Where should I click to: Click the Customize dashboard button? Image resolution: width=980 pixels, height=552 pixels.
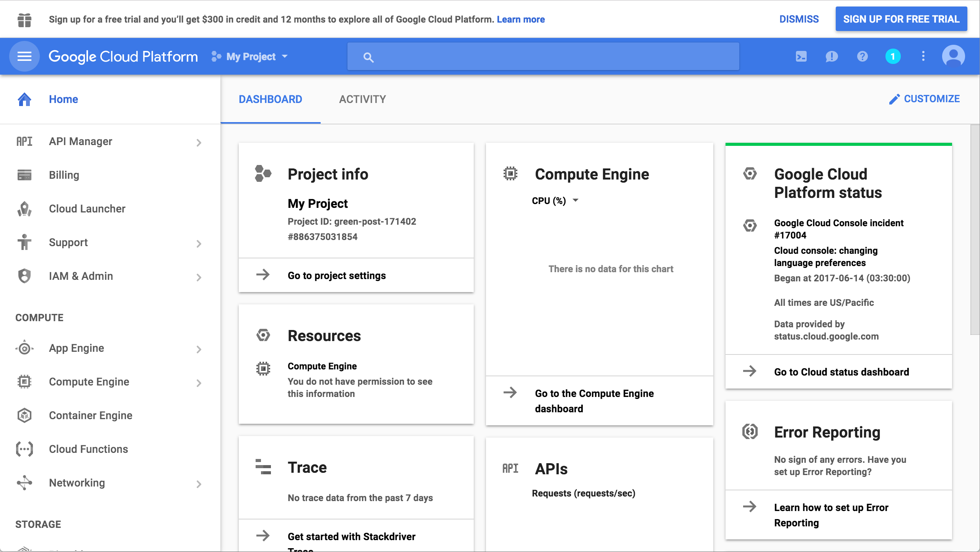(925, 100)
